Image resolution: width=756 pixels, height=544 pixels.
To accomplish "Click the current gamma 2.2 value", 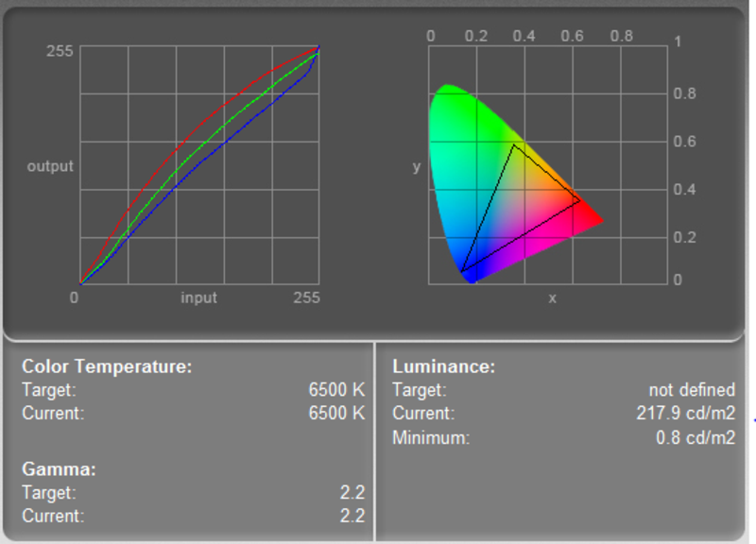I will point(352,516).
